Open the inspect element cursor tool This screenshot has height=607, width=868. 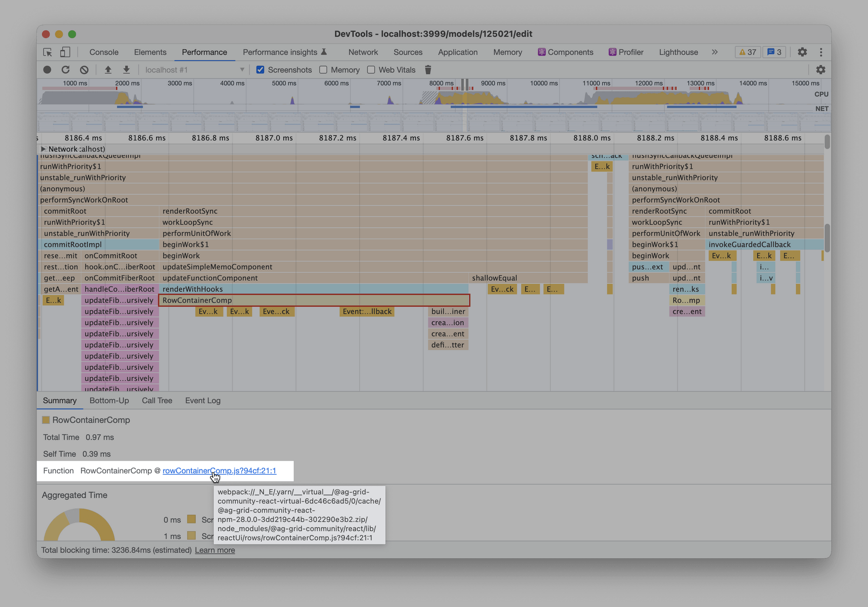[47, 52]
